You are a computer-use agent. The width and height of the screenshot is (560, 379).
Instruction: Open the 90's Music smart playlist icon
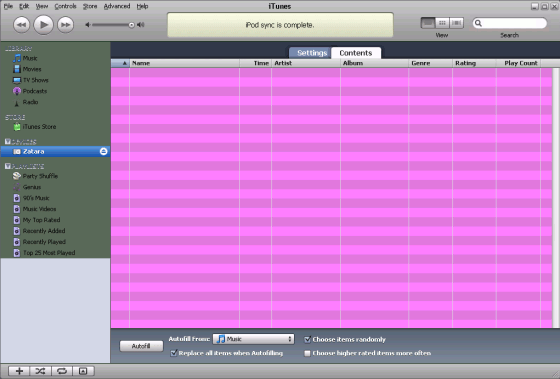point(17,198)
